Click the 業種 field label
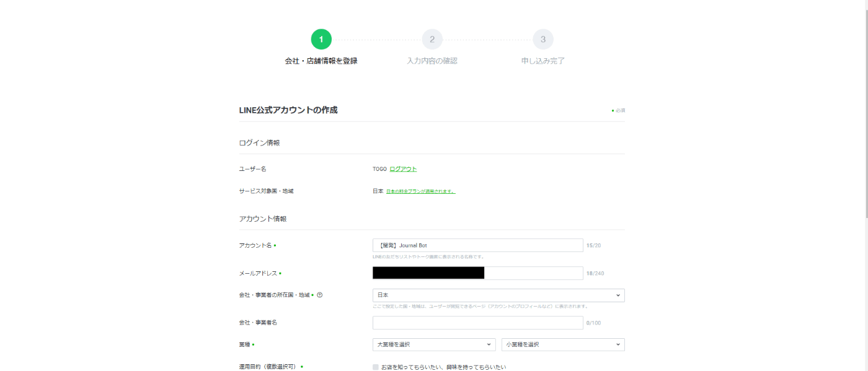 (246, 344)
